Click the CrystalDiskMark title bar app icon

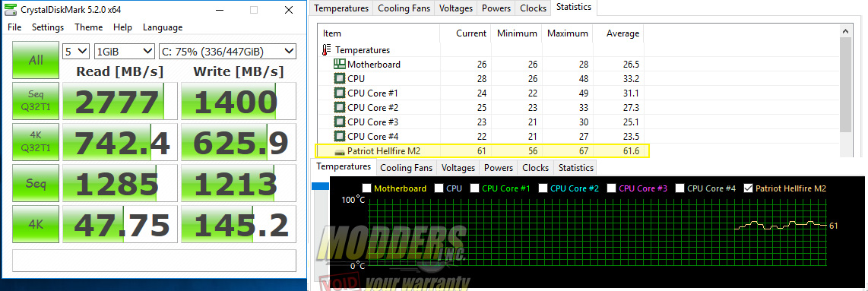point(11,9)
